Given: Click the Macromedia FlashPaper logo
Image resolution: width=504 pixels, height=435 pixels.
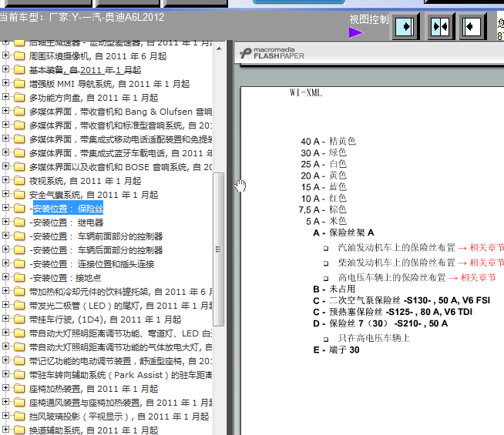Looking at the screenshot, I should point(271,53).
